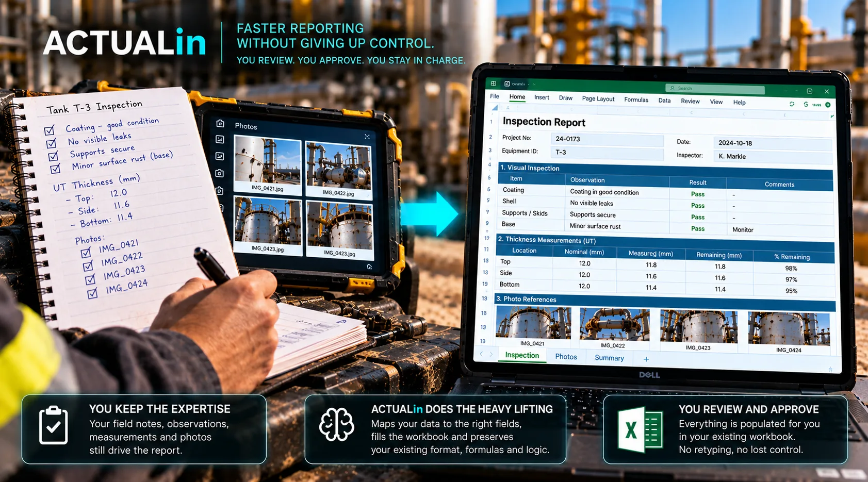Click the % Remaining column header

[792, 257]
